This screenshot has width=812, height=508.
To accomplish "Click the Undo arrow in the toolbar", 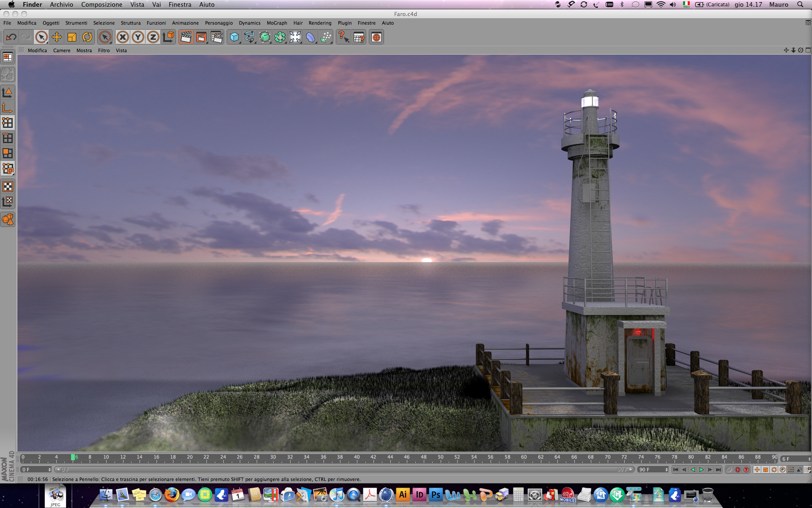I will point(11,37).
